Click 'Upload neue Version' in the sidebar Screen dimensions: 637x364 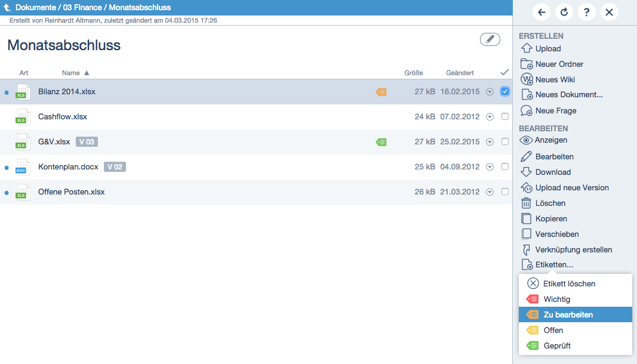click(x=572, y=188)
